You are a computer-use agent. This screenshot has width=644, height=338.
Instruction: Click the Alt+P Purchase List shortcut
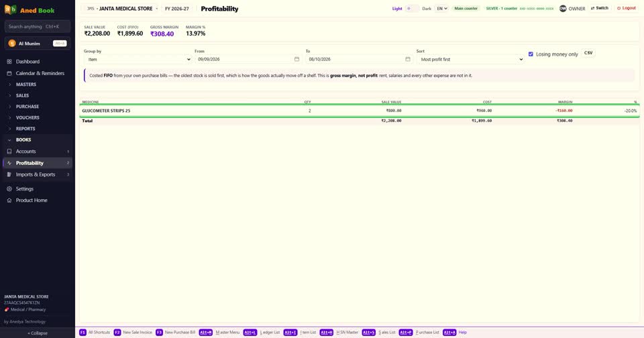[x=419, y=332]
